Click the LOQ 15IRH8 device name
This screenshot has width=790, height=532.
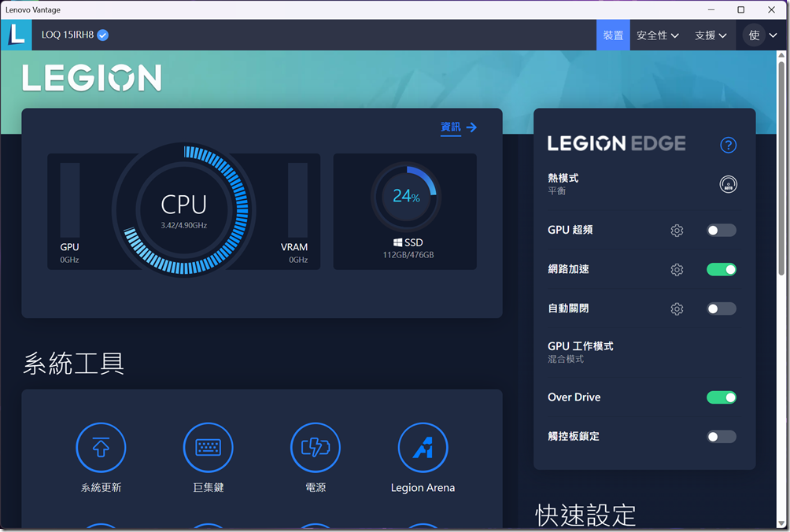[x=68, y=35]
